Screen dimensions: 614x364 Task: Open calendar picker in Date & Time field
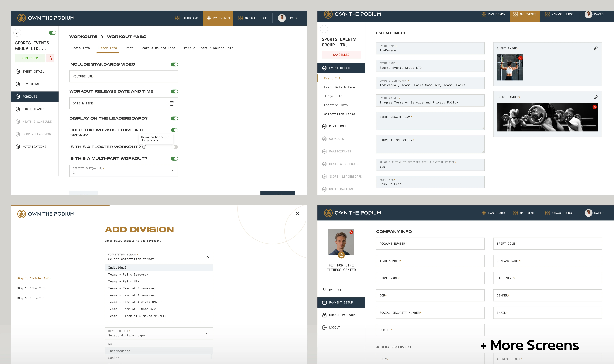pyautogui.click(x=172, y=103)
